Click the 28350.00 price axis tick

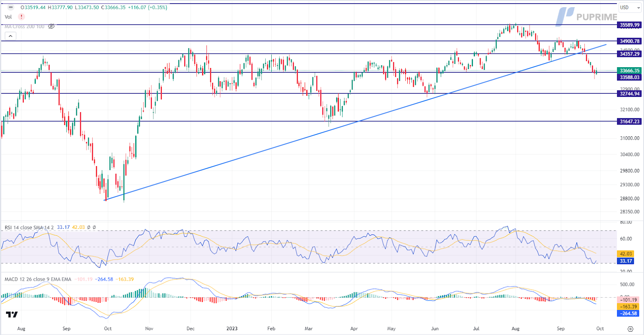click(630, 212)
